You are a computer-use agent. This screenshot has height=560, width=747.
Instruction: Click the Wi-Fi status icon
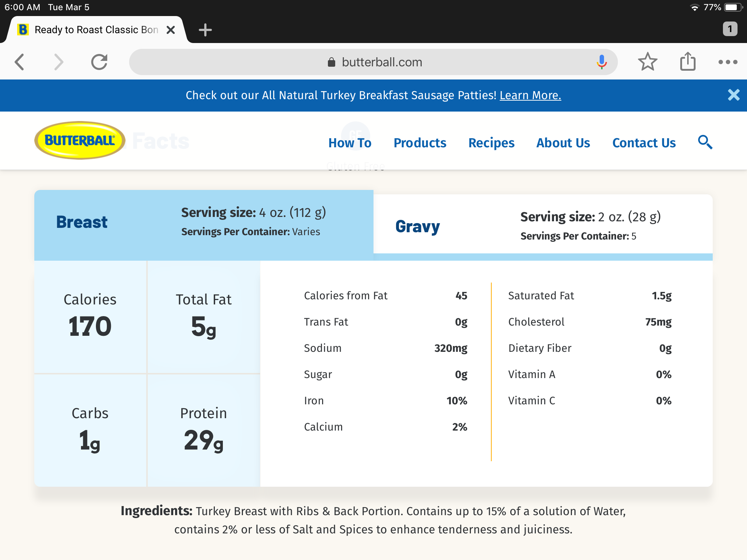(x=694, y=8)
